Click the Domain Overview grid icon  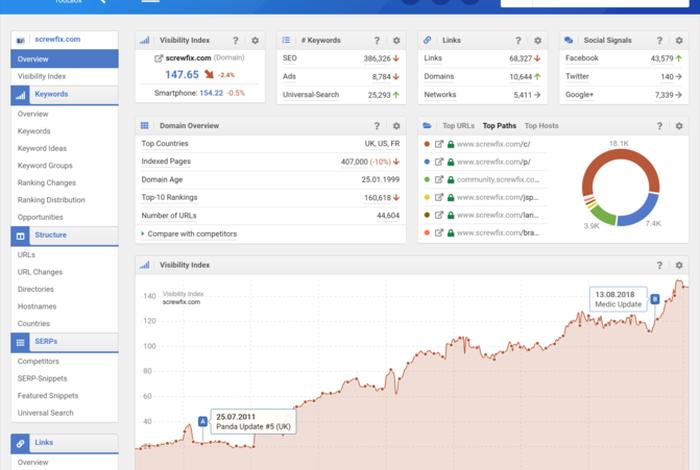[145, 126]
